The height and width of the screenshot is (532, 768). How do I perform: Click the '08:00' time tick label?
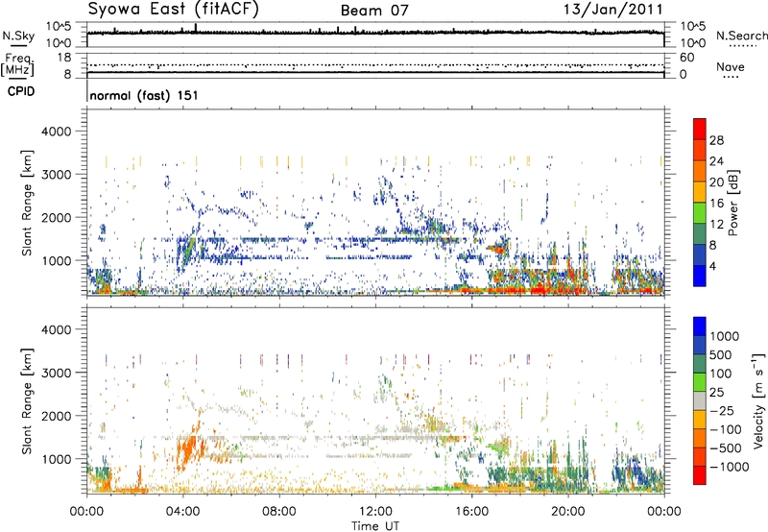(x=279, y=512)
